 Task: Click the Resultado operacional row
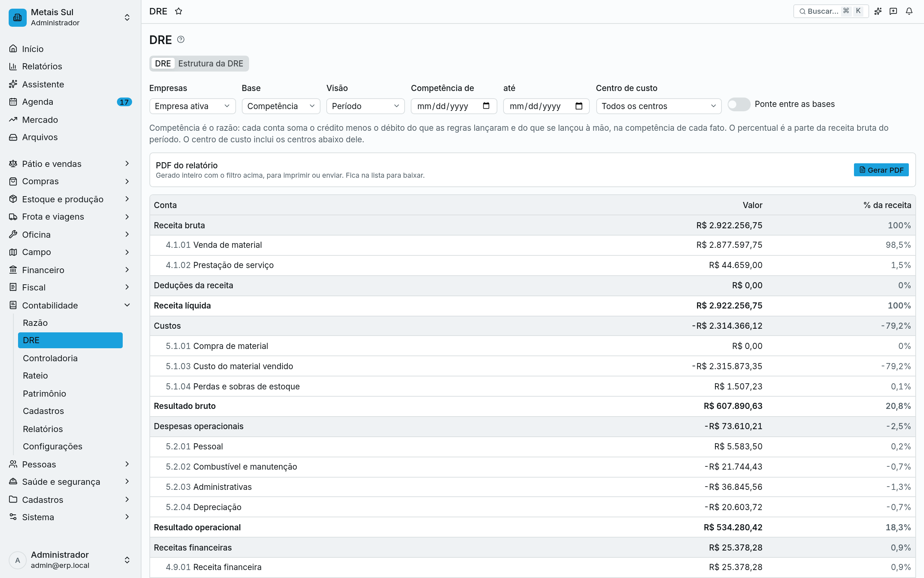tap(532, 527)
